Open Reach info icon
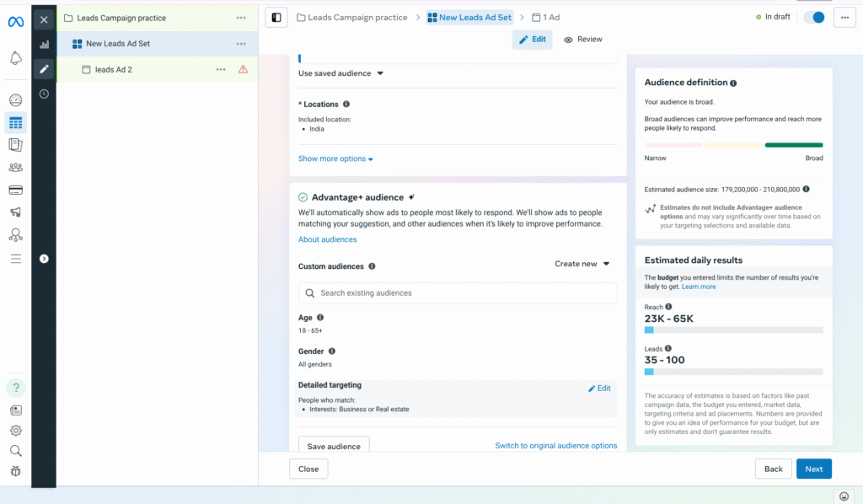The image size is (863, 504). [x=668, y=307]
